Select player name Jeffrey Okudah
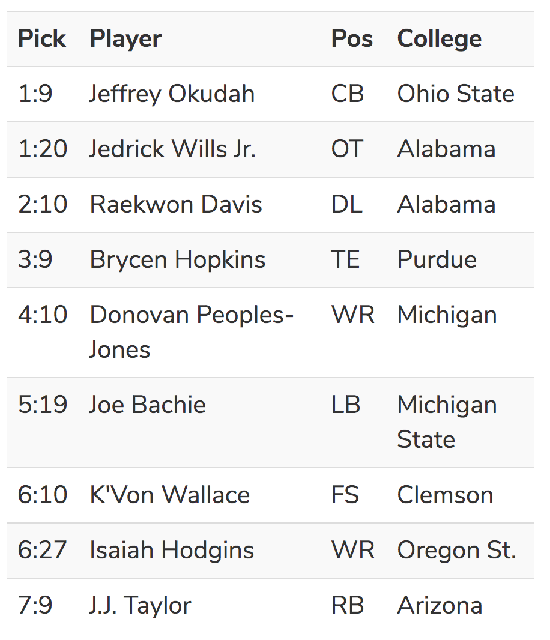Screen dimensions: 550x640 (x=172, y=94)
